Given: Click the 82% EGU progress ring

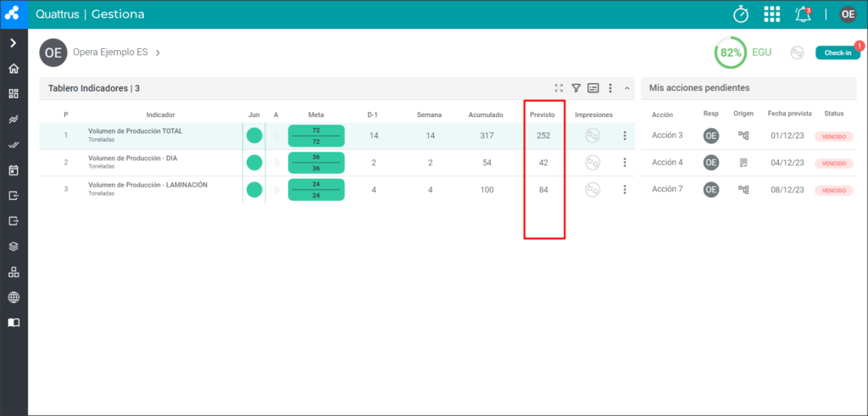Looking at the screenshot, I should click(x=730, y=53).
